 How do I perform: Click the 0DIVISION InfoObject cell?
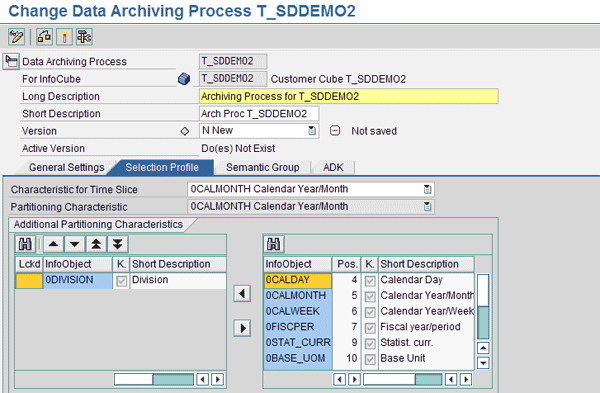(x=78, y=280)
